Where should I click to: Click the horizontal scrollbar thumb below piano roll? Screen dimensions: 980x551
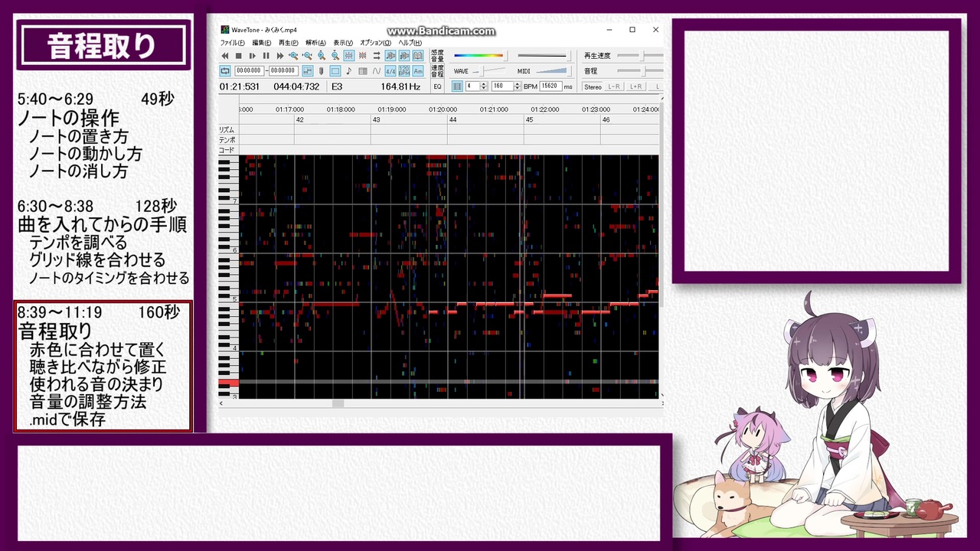[338, 403]
